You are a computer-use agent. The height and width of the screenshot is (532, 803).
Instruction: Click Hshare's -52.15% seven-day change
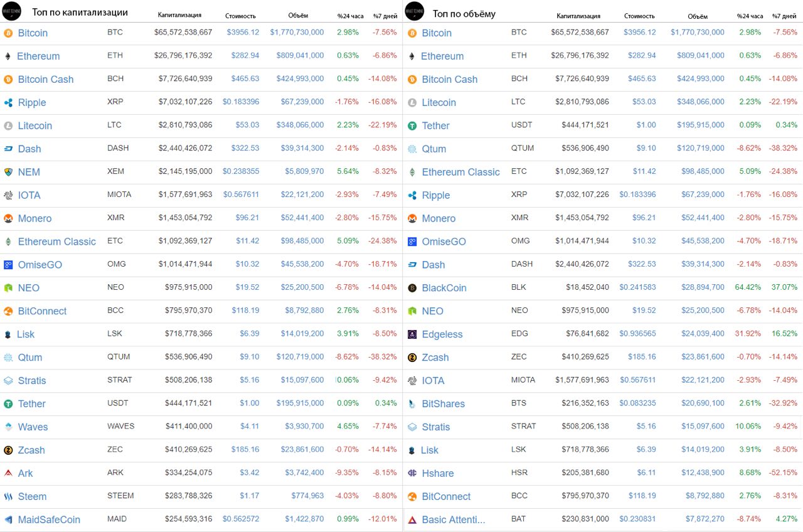pos(784,473)
